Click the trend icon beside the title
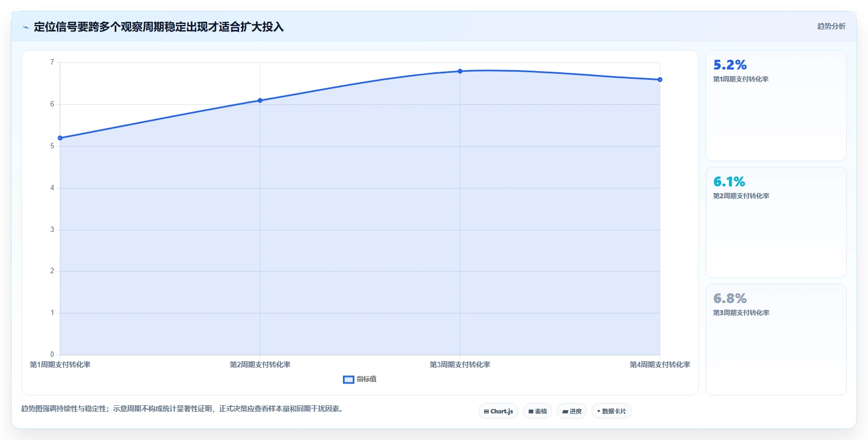This screenshot has height=440, width=868. pos(26,27)
